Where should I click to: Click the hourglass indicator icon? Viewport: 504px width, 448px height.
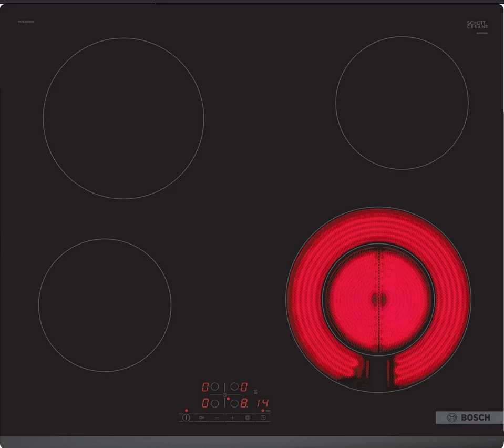(x=256, y=392)
